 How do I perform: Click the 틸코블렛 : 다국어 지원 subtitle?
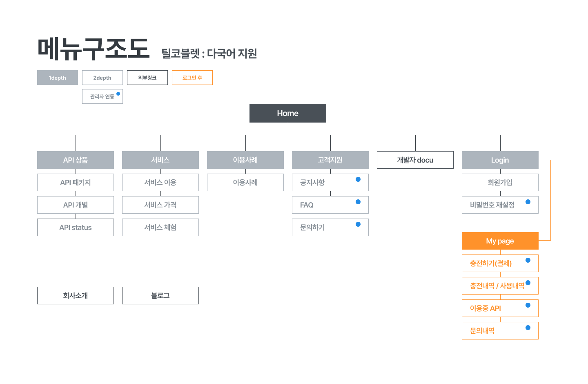click(x=209, y=54)
